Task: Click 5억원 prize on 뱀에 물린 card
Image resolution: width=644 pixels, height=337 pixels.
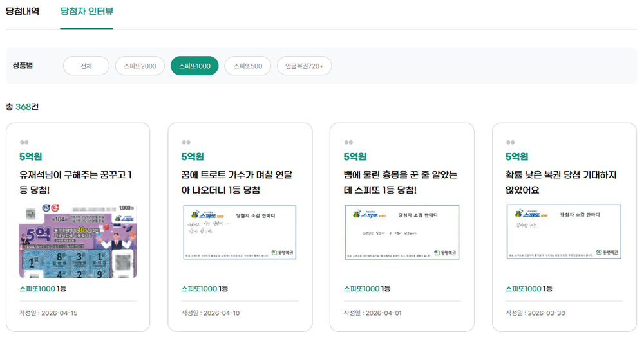Action: [x=355, y=157]
